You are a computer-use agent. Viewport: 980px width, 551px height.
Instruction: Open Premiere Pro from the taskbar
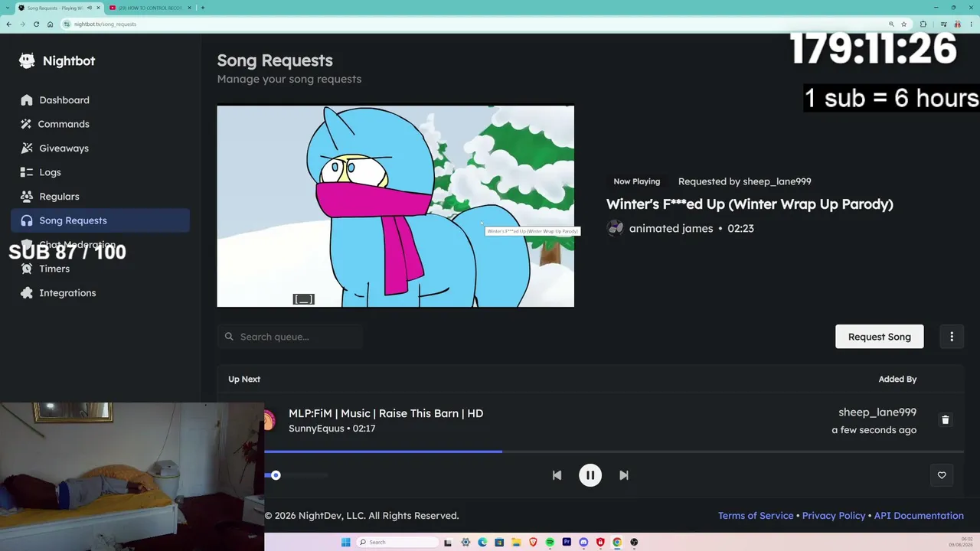pyautogui.click(x=567, y=543)
